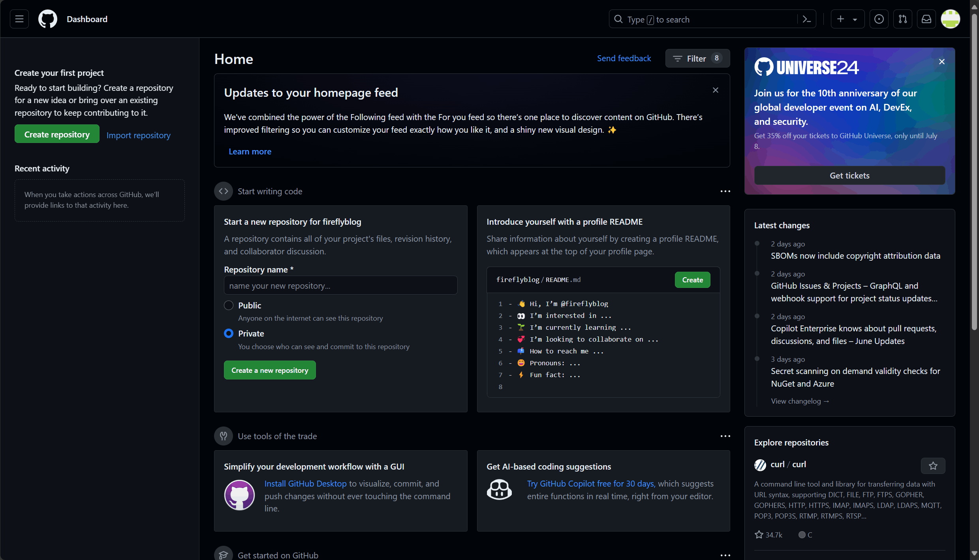Click the curl repository avatar icon
This screenshot has height=560, width=979.
pyautogui.click(x=760, y=465)
